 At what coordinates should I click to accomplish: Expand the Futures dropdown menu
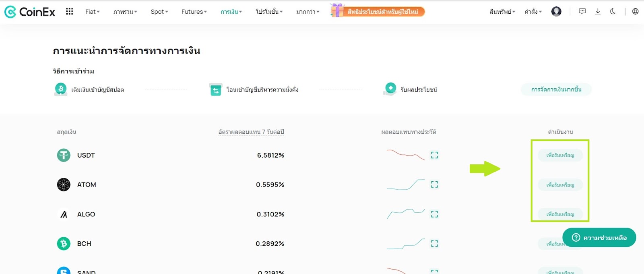194,12
